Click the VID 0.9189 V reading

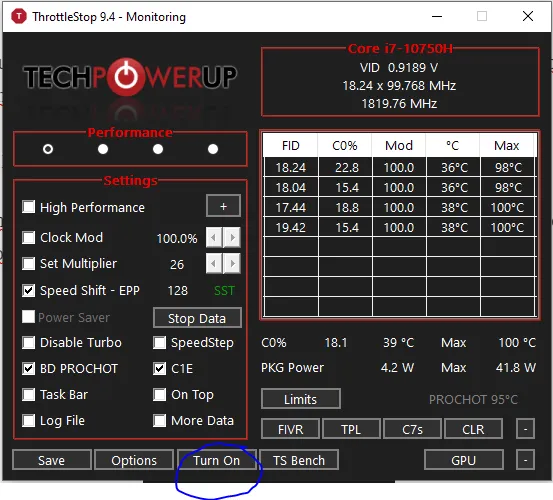[399, 67]
